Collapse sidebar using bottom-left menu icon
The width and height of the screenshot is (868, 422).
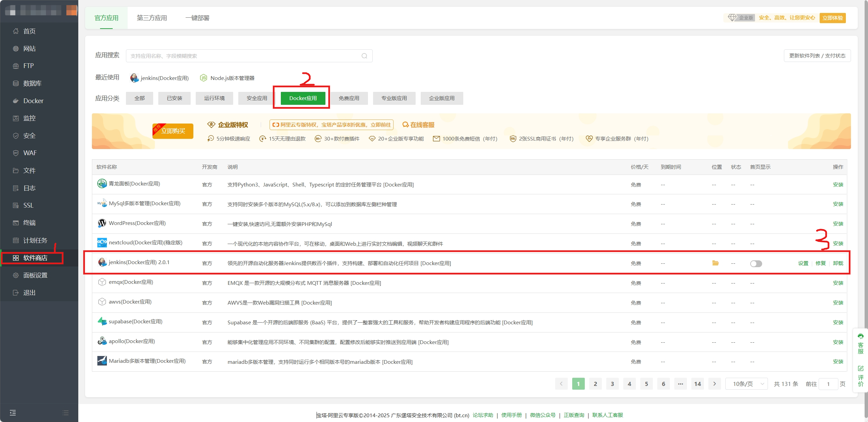[x=13, y=413]
